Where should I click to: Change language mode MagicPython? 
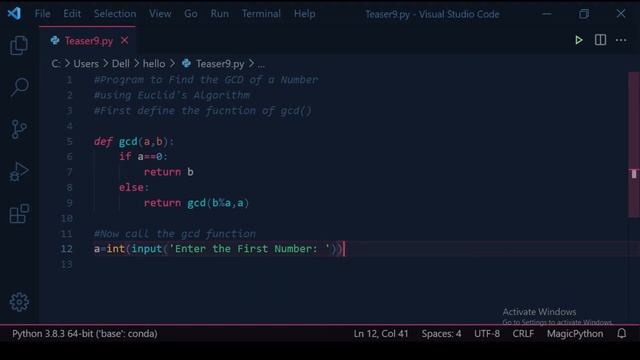[x=575, y=333]
